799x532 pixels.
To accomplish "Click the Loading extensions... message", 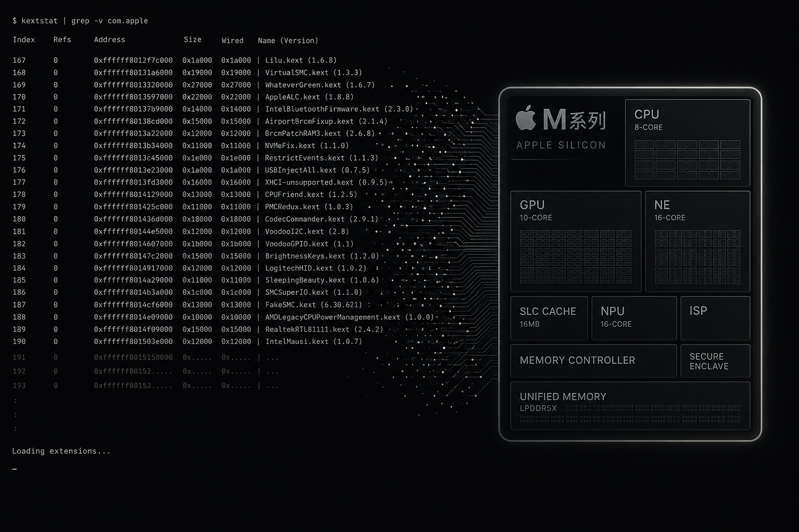I will coord(61,451).
